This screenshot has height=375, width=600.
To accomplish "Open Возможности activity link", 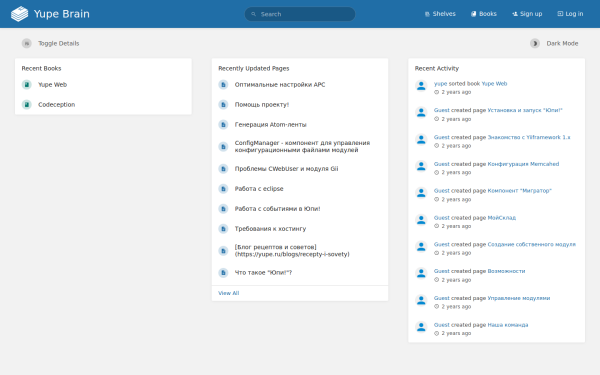I will click(x=506, y=271).
